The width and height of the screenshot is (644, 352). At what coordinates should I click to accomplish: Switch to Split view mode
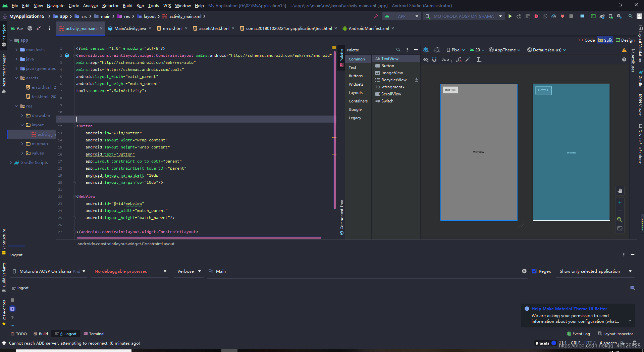click(605, 40)
